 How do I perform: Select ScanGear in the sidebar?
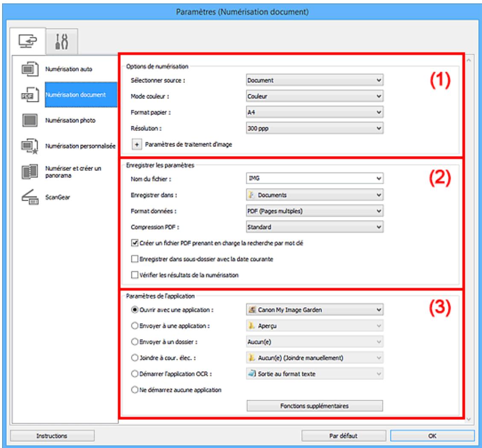point(58,197)
